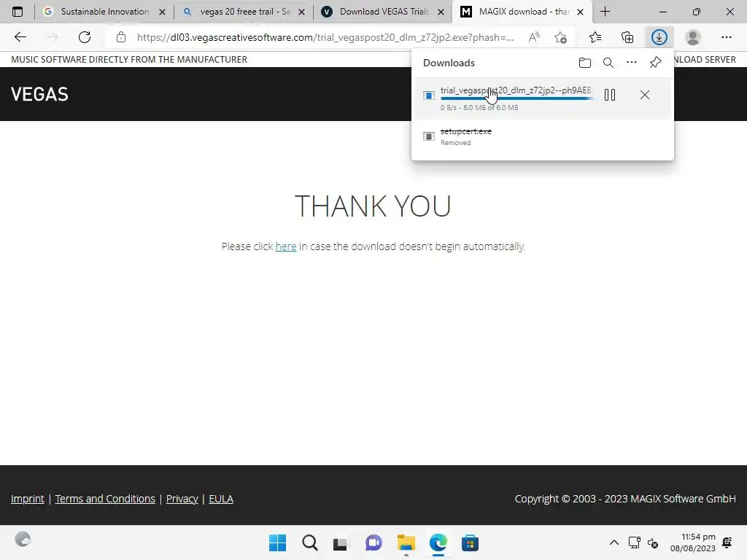Open taskbar Search
The height and width of the screenshot is (560, 747).
point(309,542)
